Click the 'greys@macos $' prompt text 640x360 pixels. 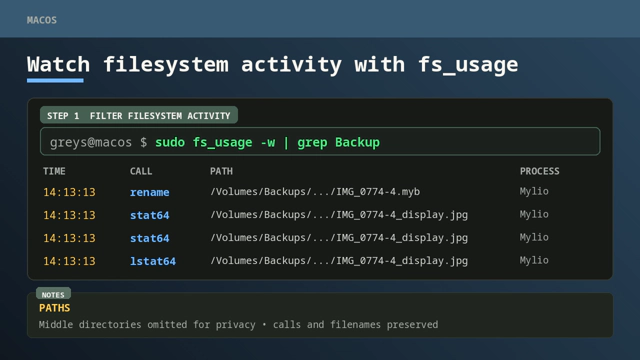(98, 142)
